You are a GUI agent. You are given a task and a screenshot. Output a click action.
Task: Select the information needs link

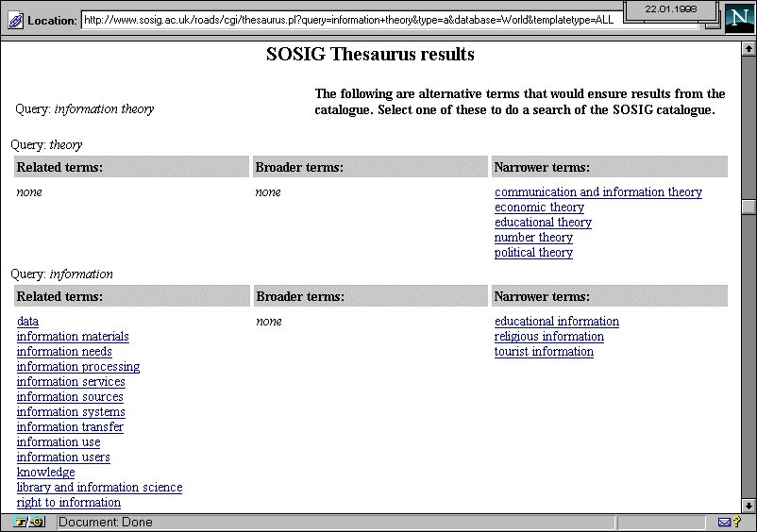coord(64,352)
